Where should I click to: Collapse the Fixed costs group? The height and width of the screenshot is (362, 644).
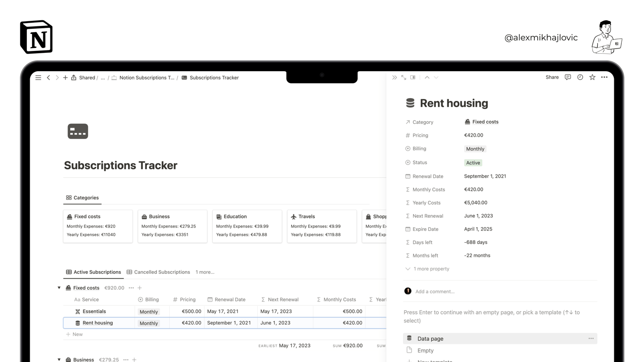(x=59, y=288)
